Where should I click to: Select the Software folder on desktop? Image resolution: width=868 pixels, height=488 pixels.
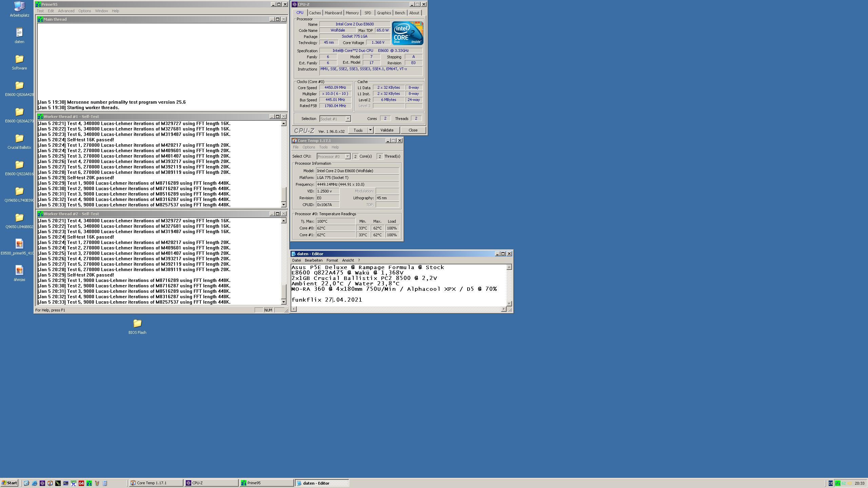(x=19, y=62)
